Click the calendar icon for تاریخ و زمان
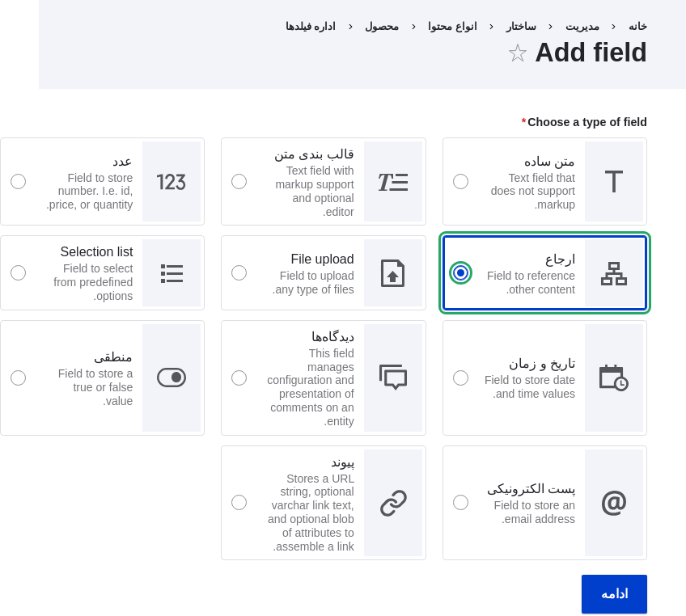 [x=613, y=378]
